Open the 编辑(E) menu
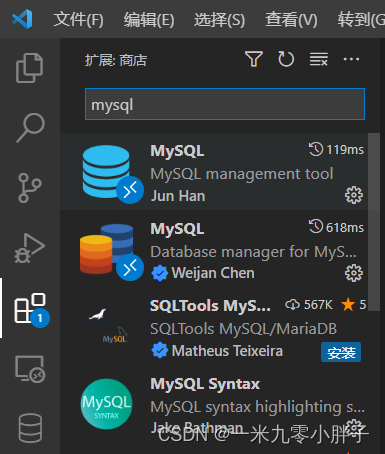This screenshot has height=454, width=385. (149, 20)
